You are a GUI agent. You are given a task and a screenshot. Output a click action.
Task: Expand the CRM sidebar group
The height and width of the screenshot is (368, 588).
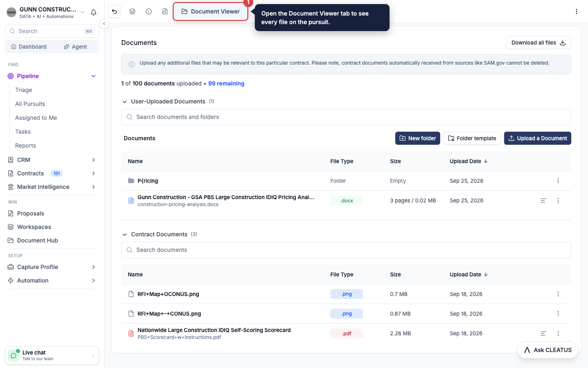94,160
